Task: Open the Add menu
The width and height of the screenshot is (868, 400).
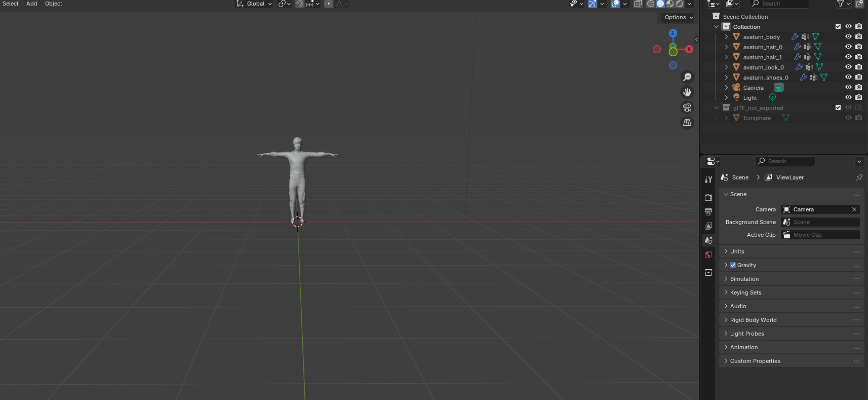Action: [31, 4]
